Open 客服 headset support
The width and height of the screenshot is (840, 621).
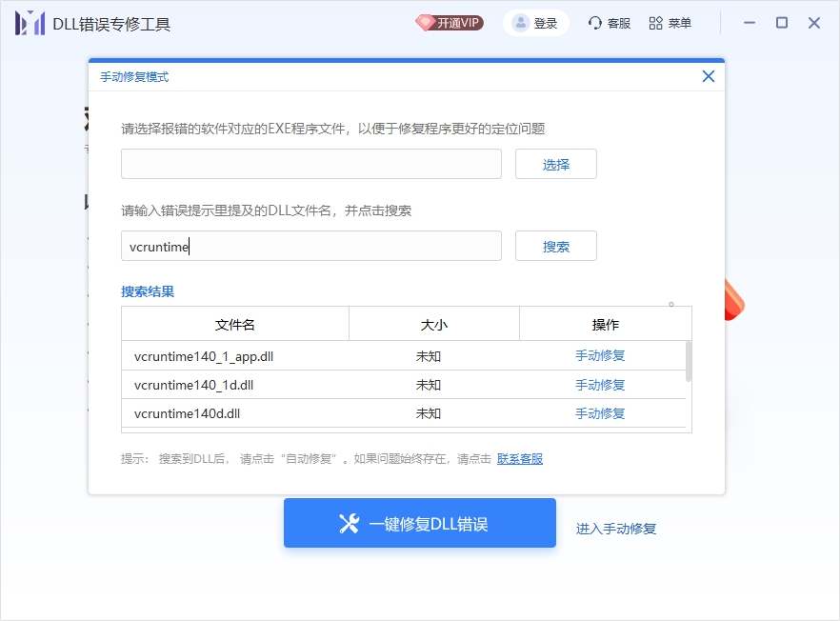[610, 24]
